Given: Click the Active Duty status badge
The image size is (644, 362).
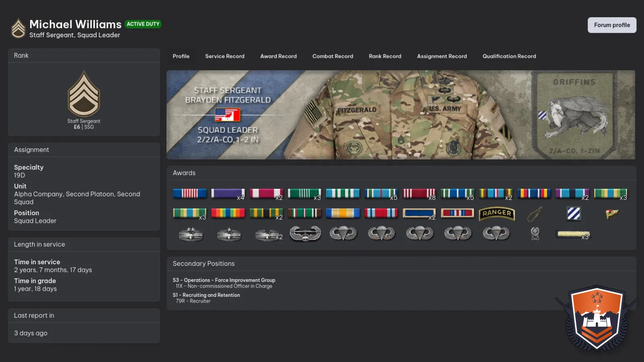Looking at the screenshot, I should click(143, 24).
